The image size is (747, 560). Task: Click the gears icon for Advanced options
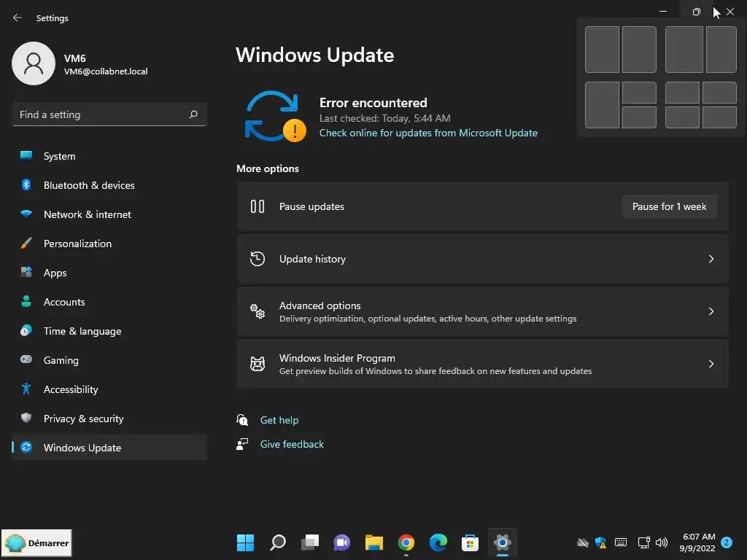(258, 311)
